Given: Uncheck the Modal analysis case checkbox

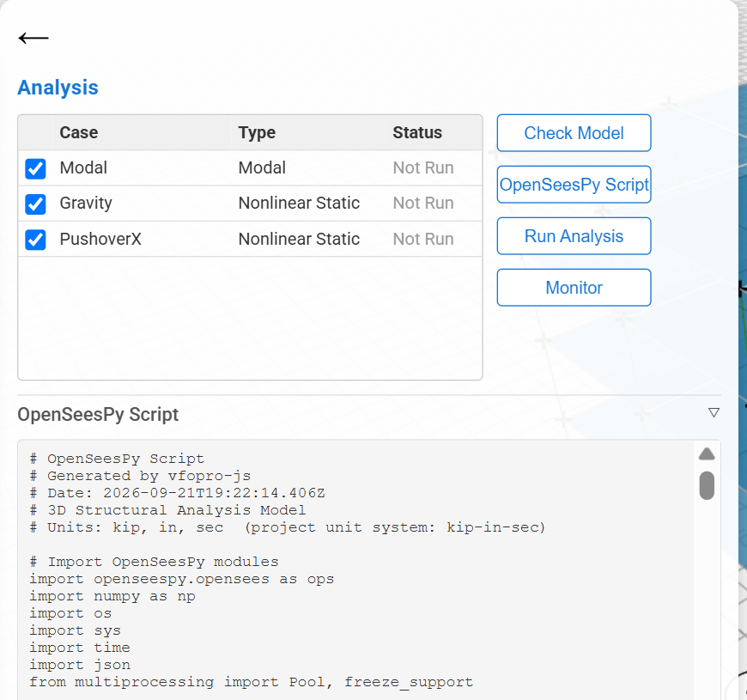Looking at the screenshot, I should coord(36,168).
